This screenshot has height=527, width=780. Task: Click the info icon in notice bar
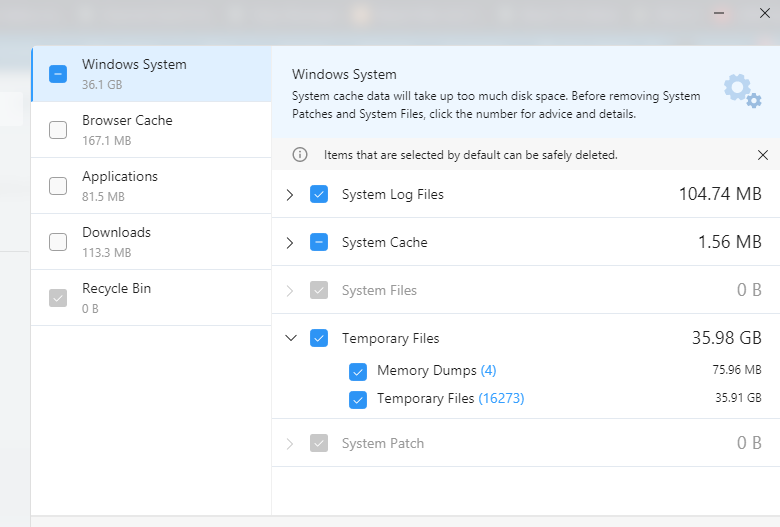click(299, 155)
